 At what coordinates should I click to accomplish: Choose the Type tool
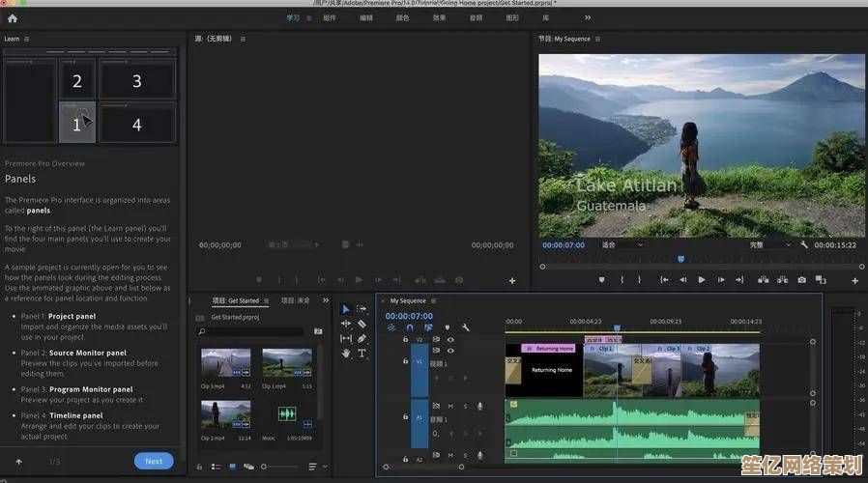pyautogui.click(x=362, y=354)
